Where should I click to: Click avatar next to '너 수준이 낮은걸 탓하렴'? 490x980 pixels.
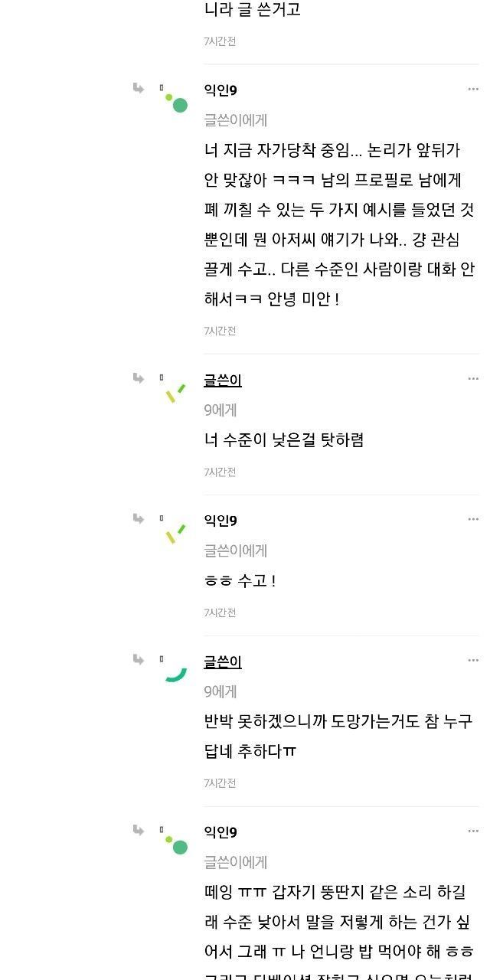tap(175, 392)
